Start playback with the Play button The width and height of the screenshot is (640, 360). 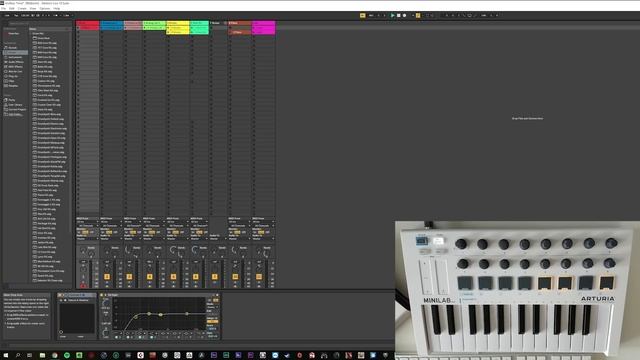pos(393,16)
